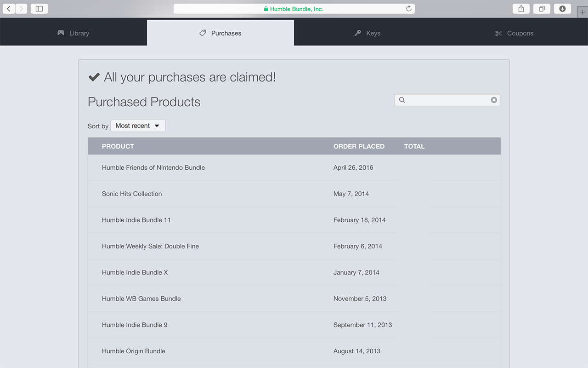Open the Keys tab
Image resolution: width=588 pixels, height=368 pixels.
[367, 33]
